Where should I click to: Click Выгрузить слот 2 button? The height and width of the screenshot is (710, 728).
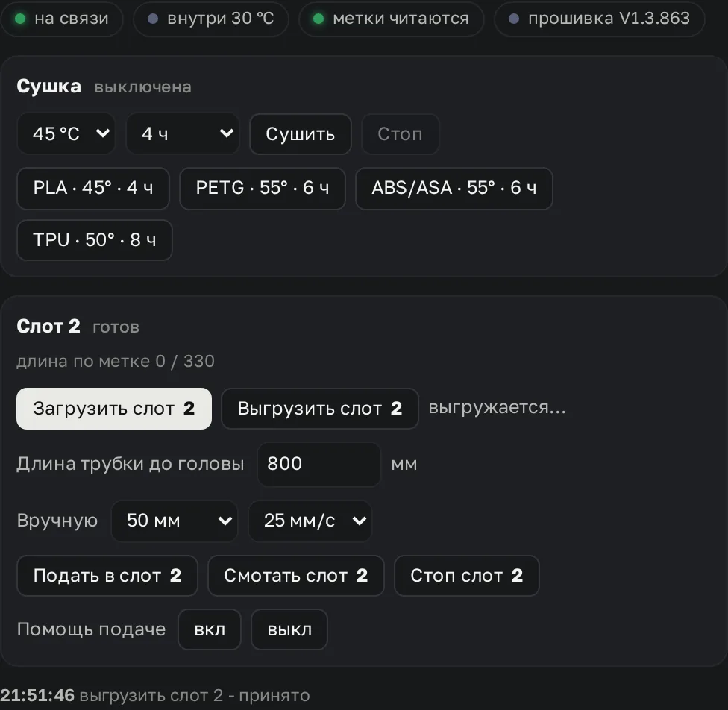pyautogui.click(x=320, y=409)
